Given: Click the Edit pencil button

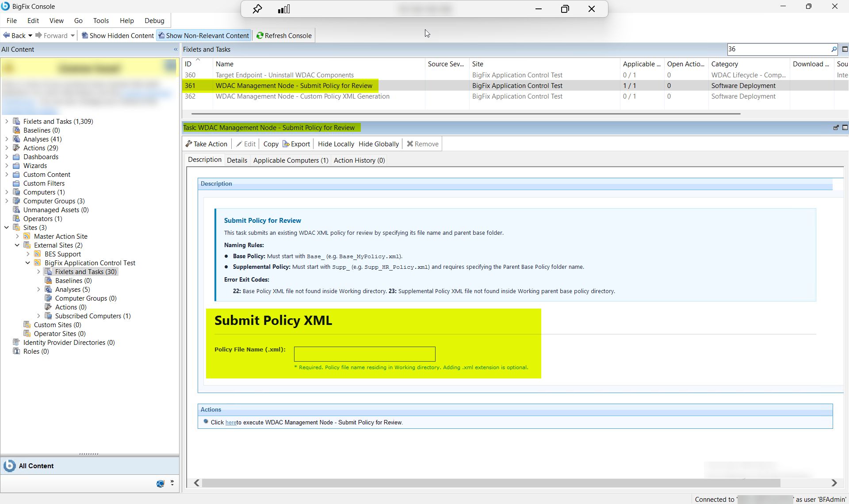Looking at the screenshot, I should point(246,144).
